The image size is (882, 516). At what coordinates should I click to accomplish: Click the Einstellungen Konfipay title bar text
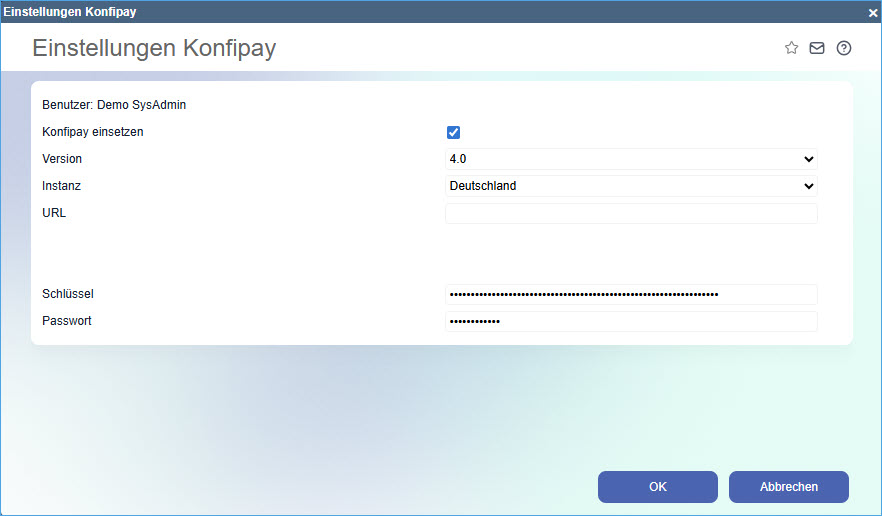pyautogui.click(x=70, y=12)
